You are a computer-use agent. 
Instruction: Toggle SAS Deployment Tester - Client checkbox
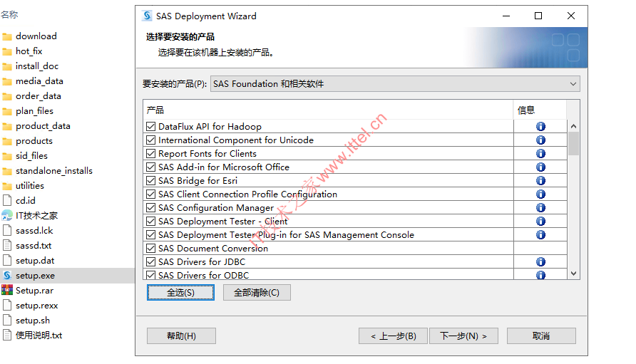[x=151, y=222]
